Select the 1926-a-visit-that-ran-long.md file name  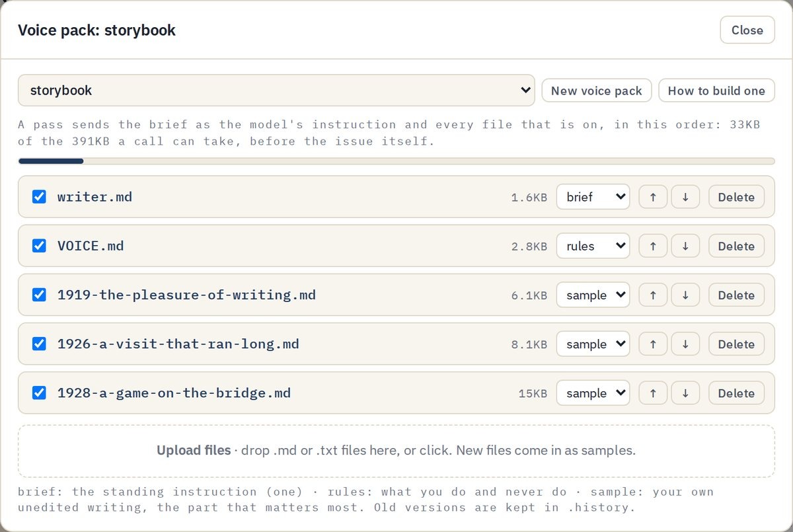(x=178, y=343)
